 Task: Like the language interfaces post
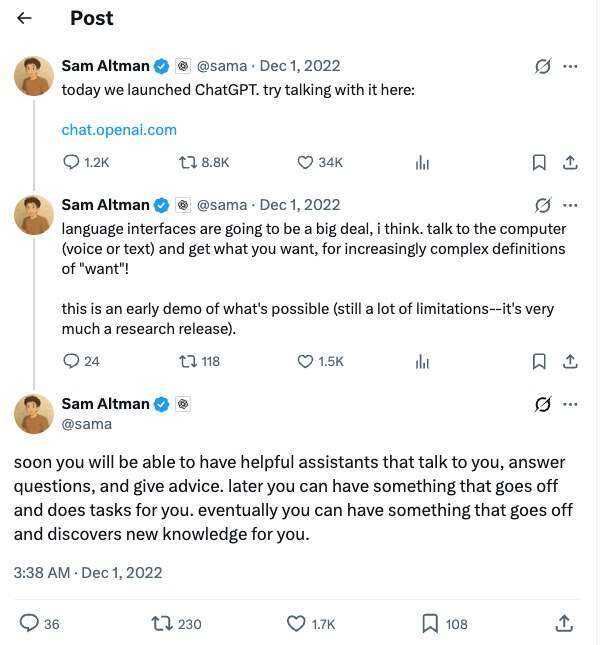(306, 361)
